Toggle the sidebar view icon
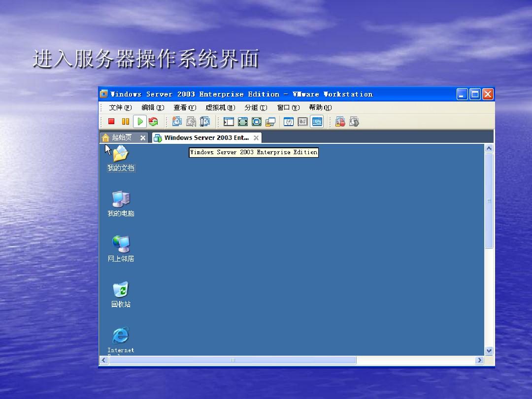The image size is (532, 399). (229, 122)
